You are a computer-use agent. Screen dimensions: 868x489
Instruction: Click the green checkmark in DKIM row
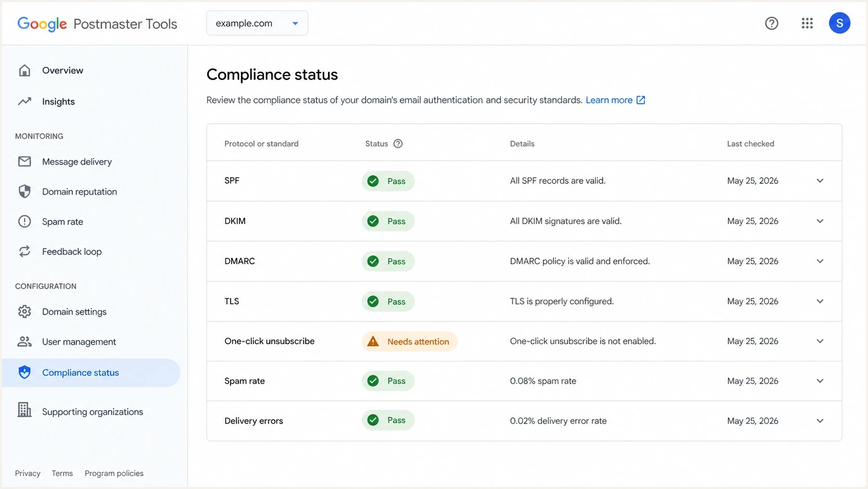point(373,221)
